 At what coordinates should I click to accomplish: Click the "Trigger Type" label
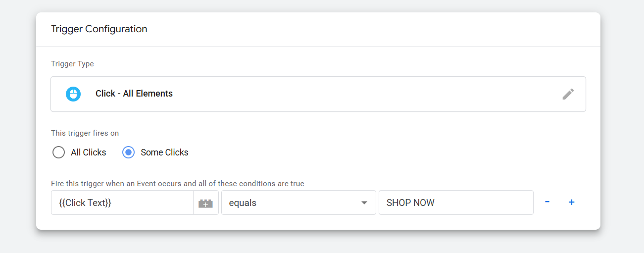click(72, 64)
